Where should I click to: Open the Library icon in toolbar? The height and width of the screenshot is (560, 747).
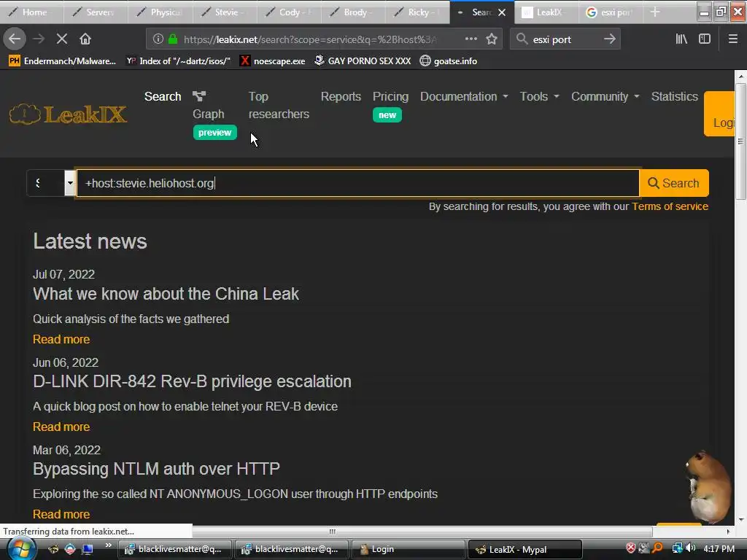click(x=681, y=39)
